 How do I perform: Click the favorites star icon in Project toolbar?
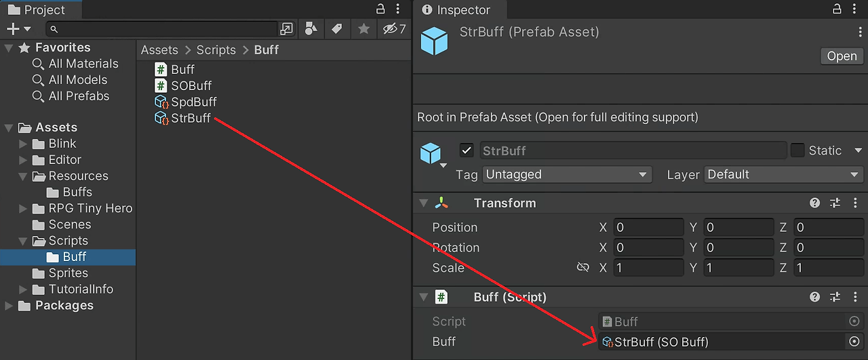coord(364,28)
